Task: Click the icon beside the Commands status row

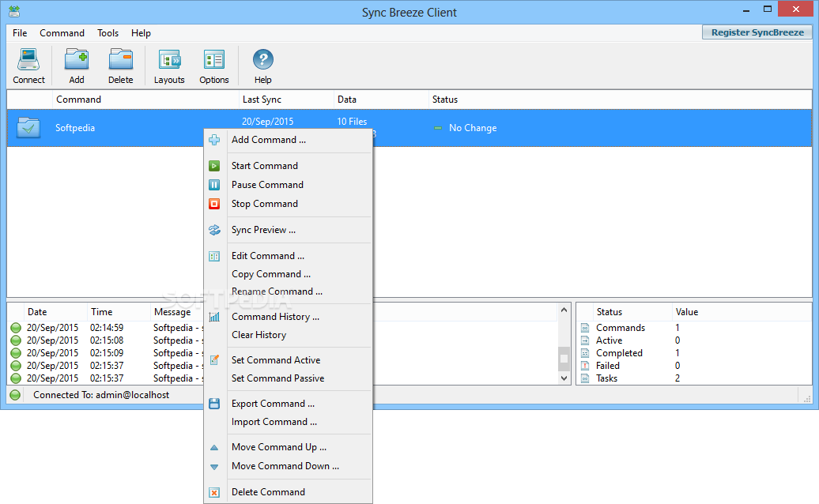Action: 585,328
